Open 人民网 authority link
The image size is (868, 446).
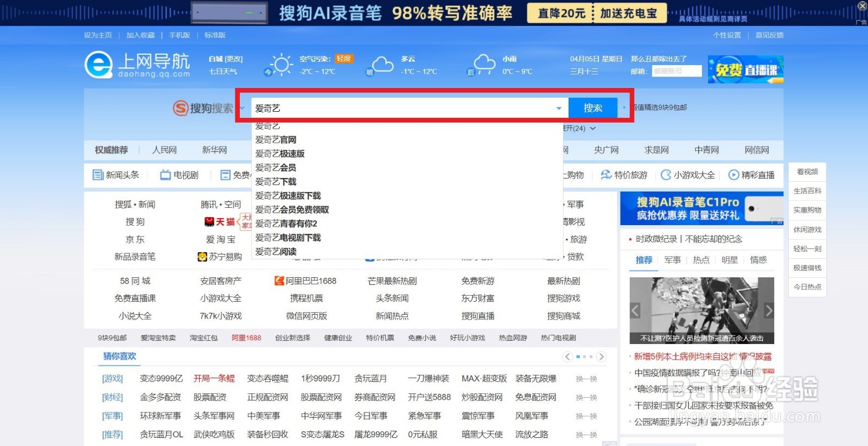164,150
